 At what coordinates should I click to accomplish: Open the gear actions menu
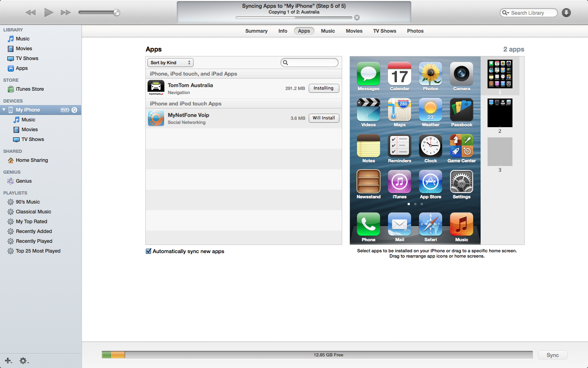pos(24,361)
